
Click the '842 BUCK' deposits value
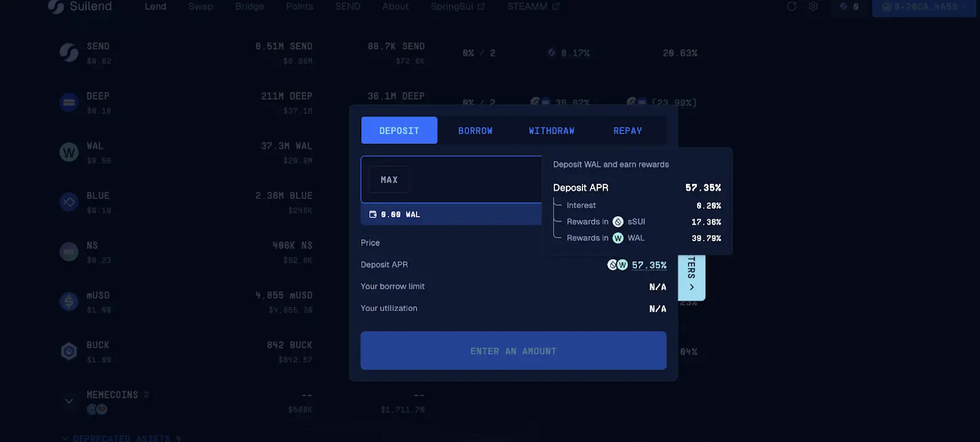(289, 345)
